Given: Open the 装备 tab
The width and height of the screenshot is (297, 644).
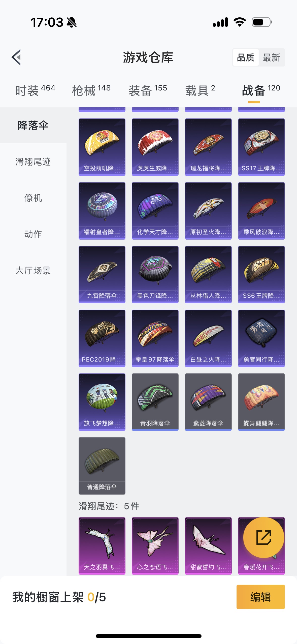Looking at the screenshot, I should click(148, 90).
